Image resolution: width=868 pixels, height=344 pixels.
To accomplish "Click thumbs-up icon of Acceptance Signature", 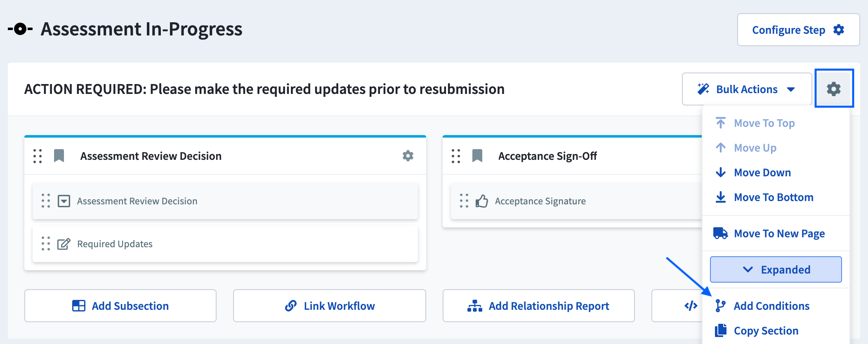I will 481,201.
